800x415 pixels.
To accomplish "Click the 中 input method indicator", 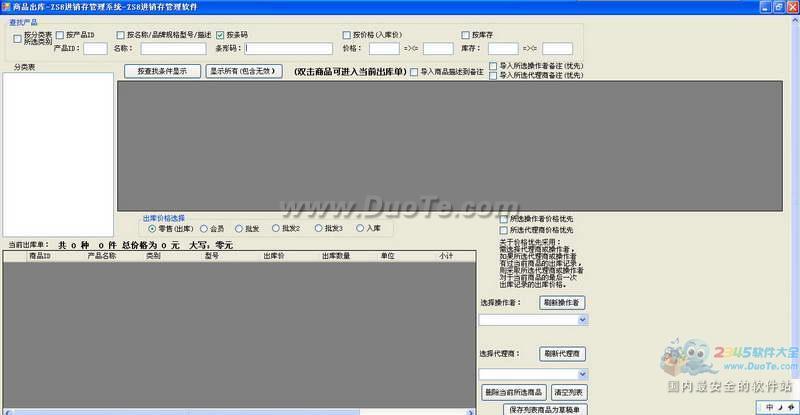I will tap(769, 407).
